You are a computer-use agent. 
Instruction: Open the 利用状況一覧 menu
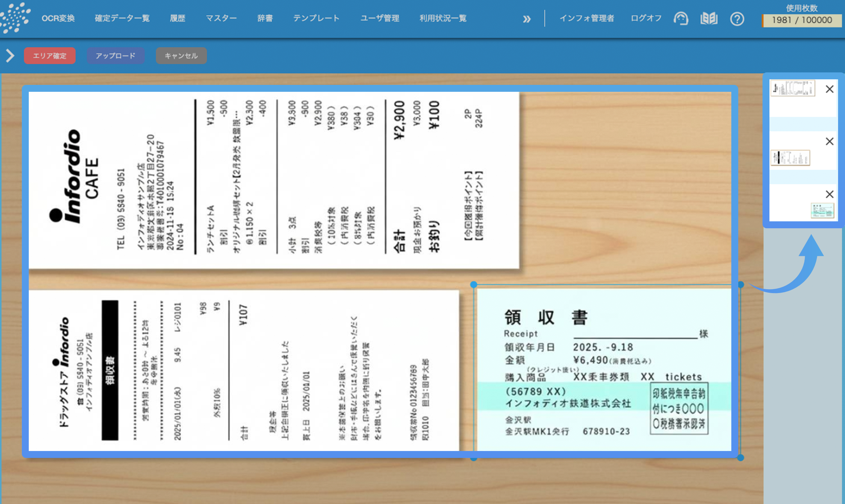443,18
